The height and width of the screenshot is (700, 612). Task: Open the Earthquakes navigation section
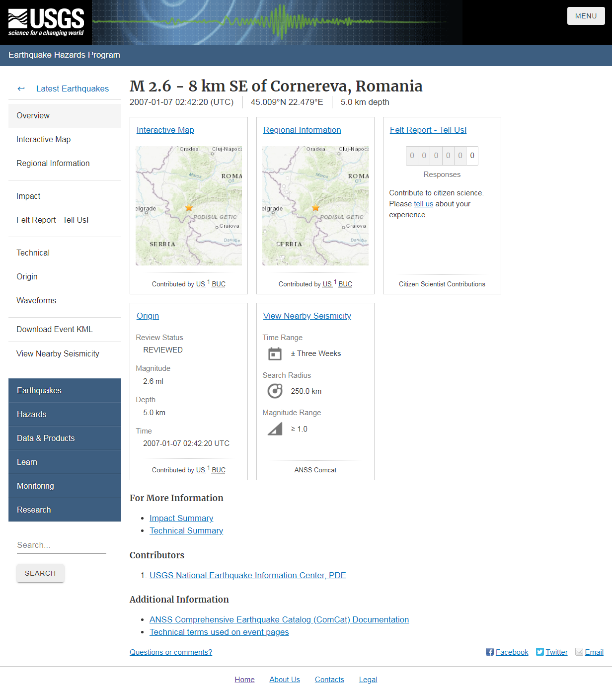point(65,390)
